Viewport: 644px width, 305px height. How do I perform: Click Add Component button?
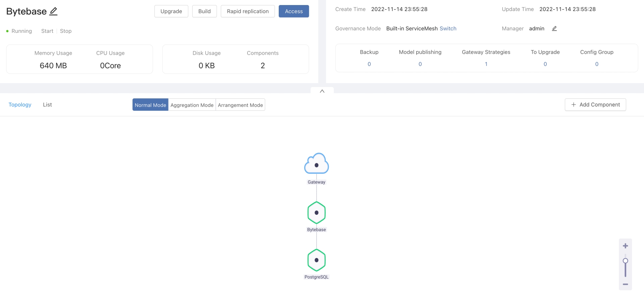click(x=595, y=105)
